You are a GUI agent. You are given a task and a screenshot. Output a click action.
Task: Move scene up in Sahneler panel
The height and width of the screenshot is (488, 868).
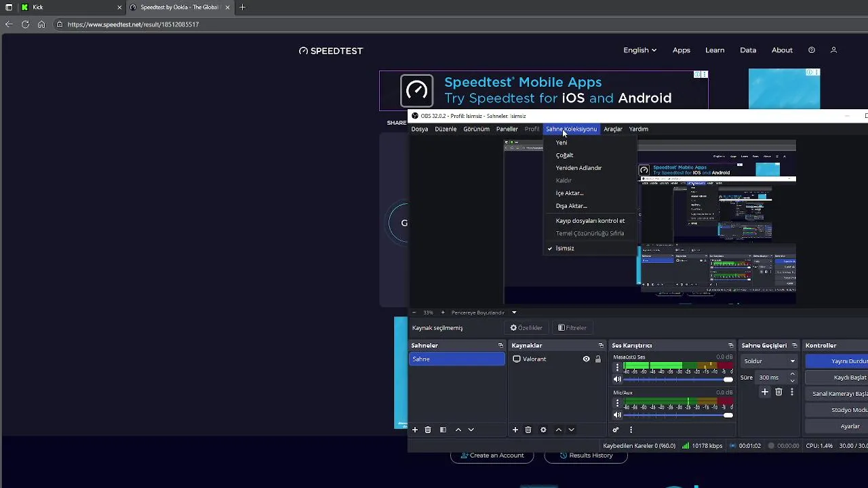point(458,430)
